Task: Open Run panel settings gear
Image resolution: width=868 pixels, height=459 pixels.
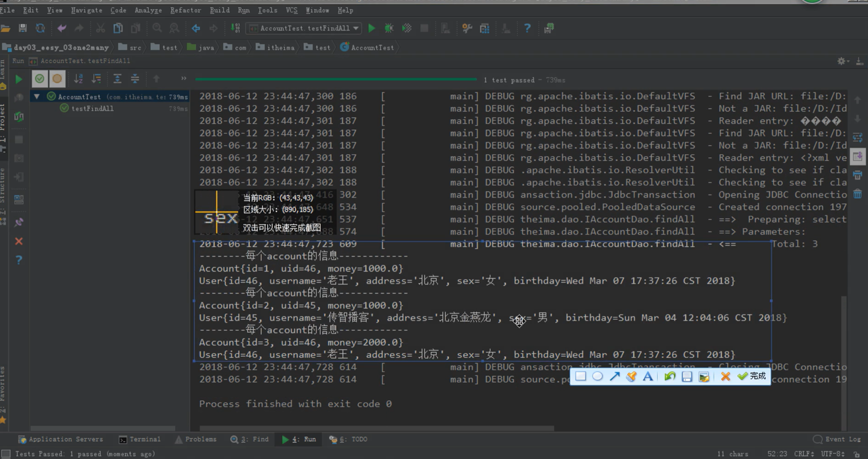Action: pos(841,61)
